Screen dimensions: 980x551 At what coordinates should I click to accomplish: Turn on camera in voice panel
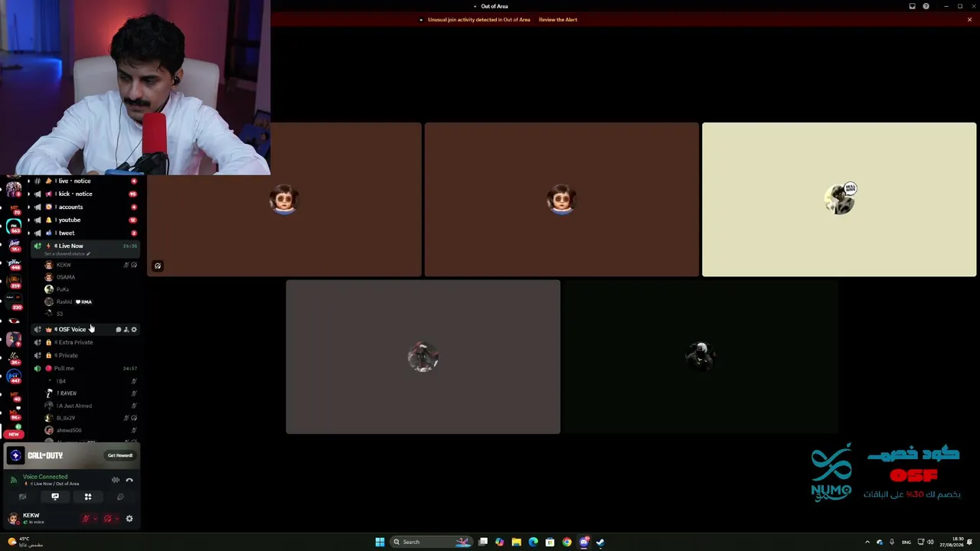[x=22, y=497]
